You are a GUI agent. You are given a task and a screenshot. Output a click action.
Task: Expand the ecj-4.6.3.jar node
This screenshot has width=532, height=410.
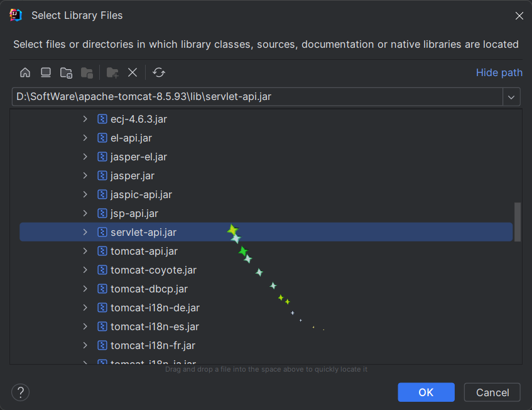pos(85,119)
